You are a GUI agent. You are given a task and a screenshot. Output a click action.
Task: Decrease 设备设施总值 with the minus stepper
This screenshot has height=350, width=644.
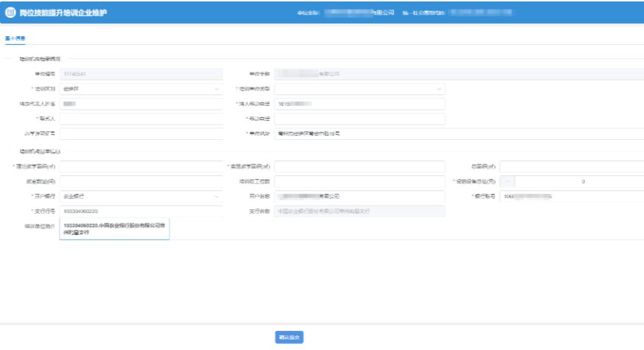[x=508, y=181]
